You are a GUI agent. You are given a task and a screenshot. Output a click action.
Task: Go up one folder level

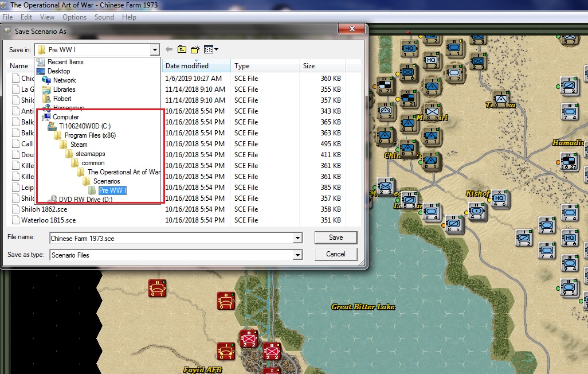tap(182, 49)
